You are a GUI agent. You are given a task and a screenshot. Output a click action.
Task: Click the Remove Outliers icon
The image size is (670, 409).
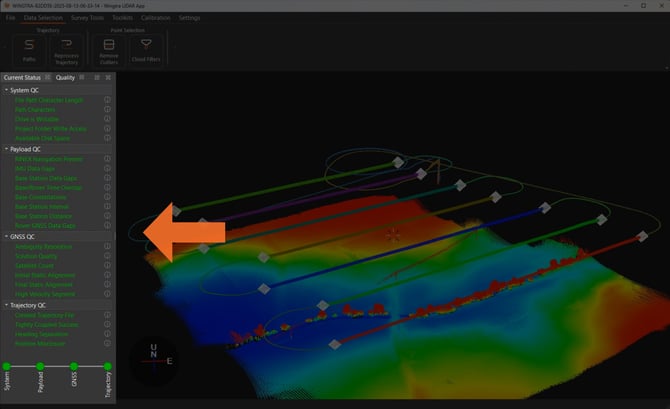(107, 48)
